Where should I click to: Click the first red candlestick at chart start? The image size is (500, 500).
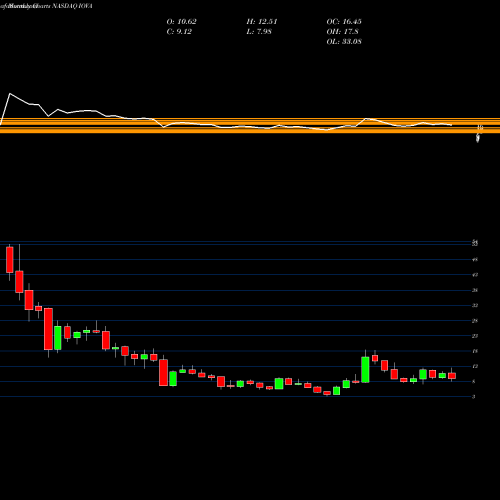10,260
